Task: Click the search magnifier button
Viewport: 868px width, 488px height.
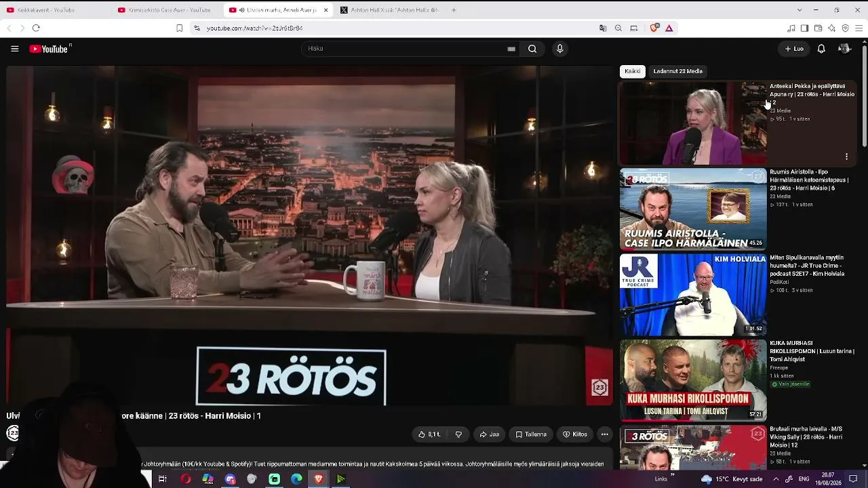Action: (532, 49)
